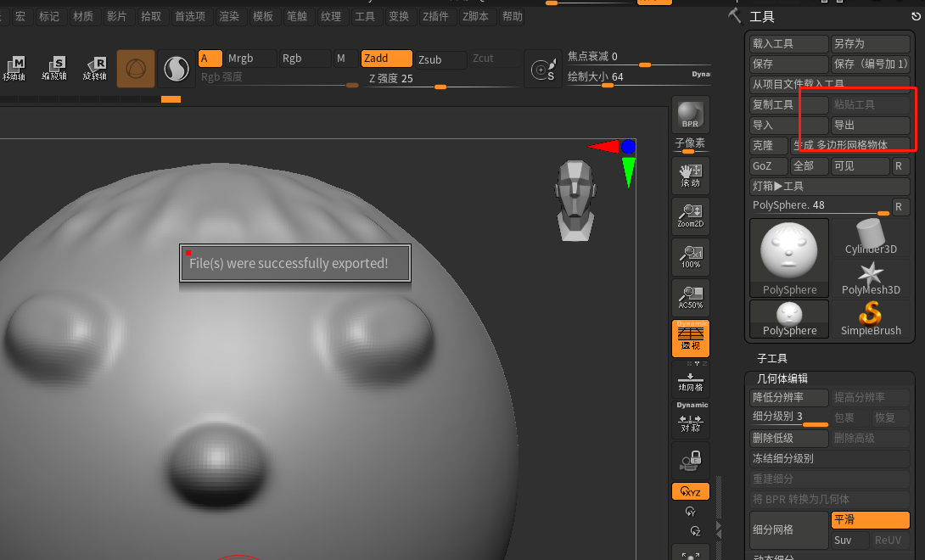The image size is (925, 560).
Task: Select the 滚动 (Scroll) canvas icon
Action: [690, 175]
